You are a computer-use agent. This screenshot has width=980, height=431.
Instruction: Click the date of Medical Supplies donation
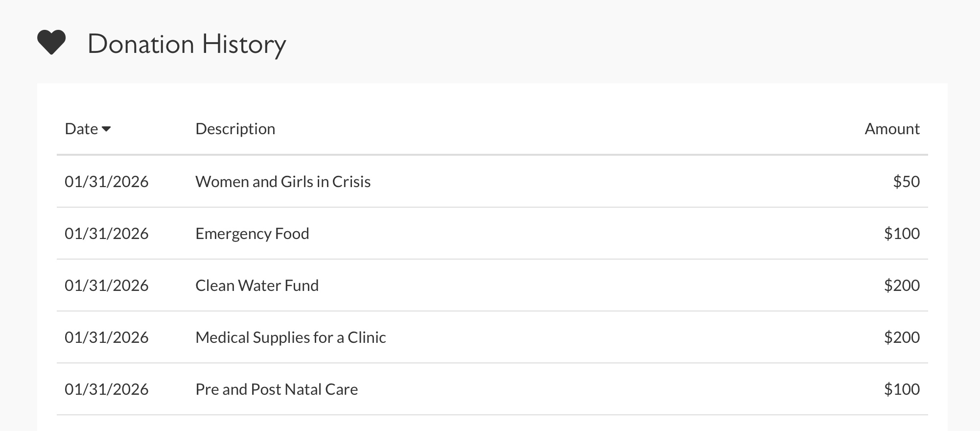[107, 337]
